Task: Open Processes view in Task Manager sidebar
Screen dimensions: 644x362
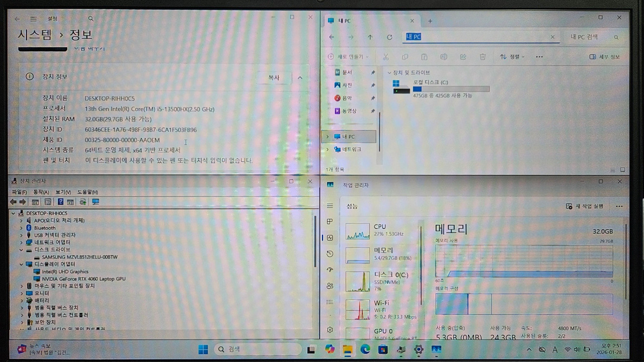Action: (x=330, y=222)
